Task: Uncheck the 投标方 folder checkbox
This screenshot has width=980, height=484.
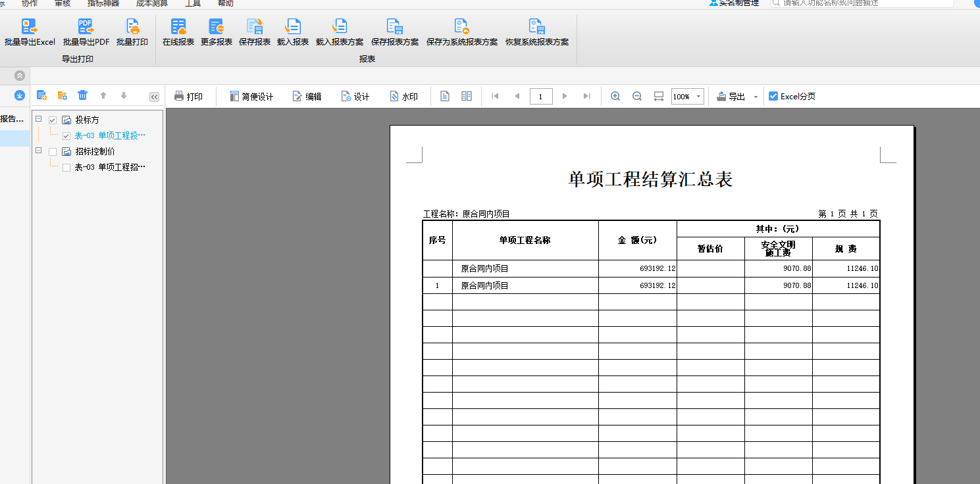Action: point(53,120)
